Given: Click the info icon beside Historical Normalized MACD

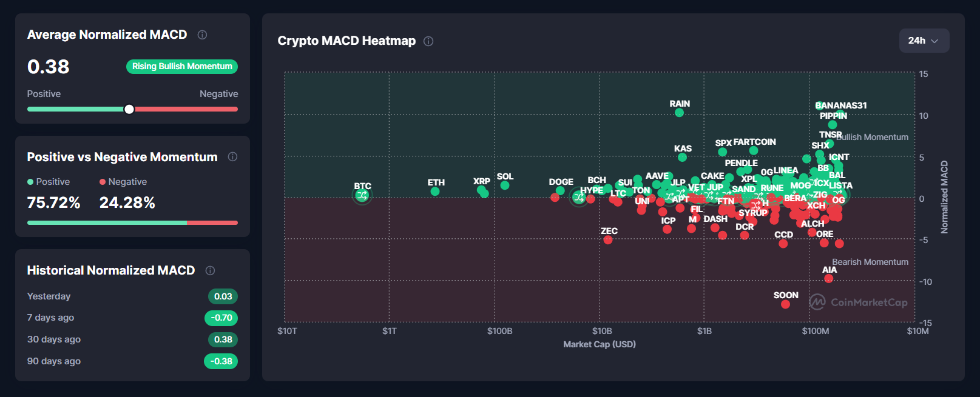Looking at the screenshot, I should click(x=210, y=270).
